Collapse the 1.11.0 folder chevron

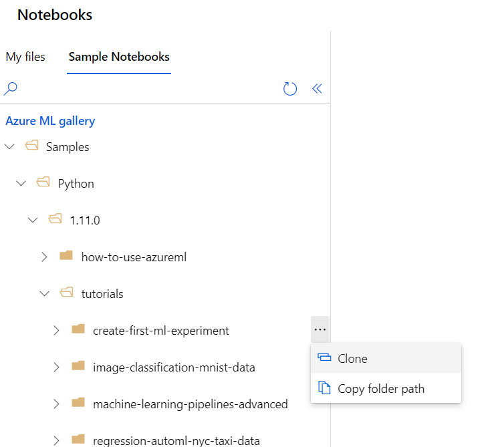click(x=33, y=220)
